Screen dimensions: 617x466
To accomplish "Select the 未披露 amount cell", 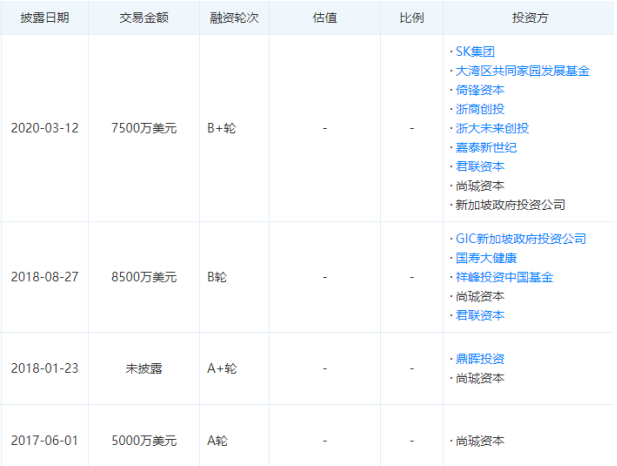I will click(144, 368).
